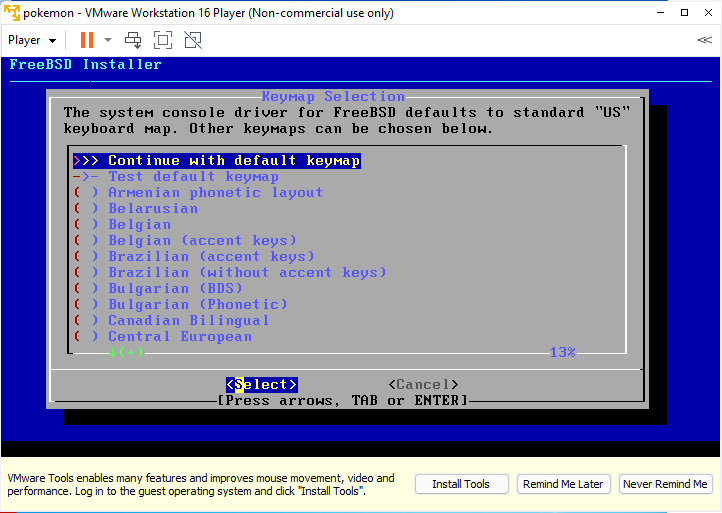Image resolution: width=722 pixels, height=513 pixels.
Task: Choose Belarusian keymap radio option
Action: pyautogui.click(x=135, y=209)
